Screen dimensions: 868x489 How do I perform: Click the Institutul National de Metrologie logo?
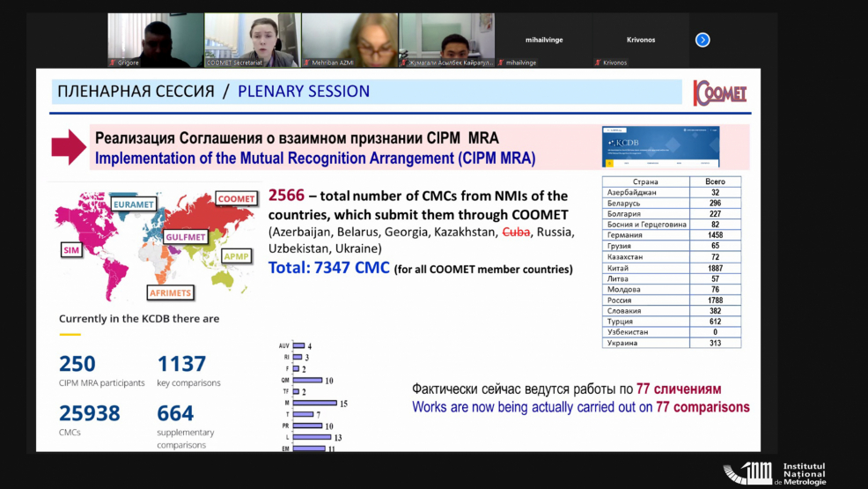[x=775, y=473]
